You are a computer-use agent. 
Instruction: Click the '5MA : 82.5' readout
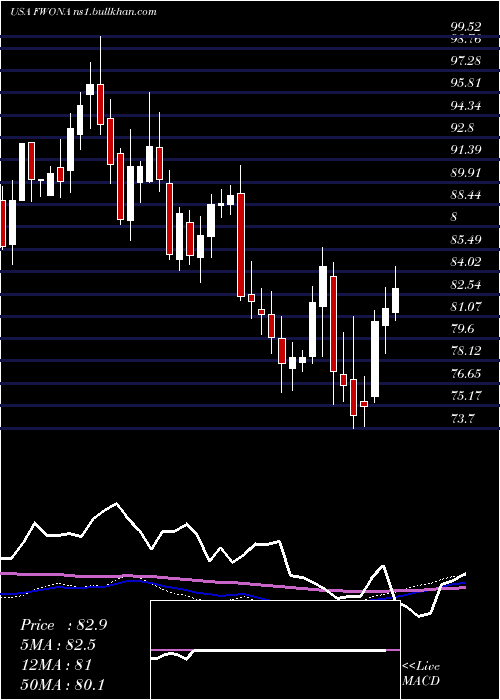point(58,645)
